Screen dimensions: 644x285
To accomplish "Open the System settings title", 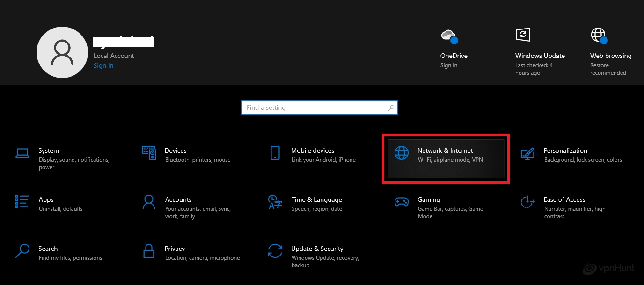I will pos(49,150).
